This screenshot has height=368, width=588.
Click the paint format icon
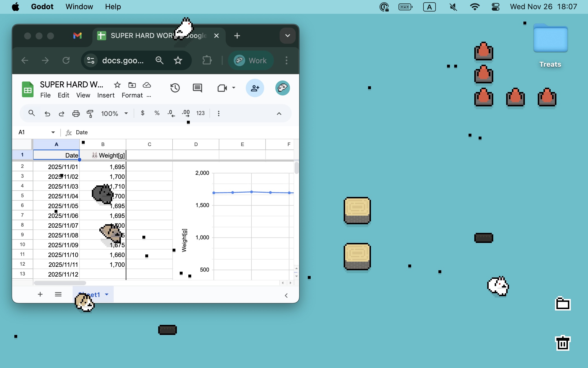[90, 114]
